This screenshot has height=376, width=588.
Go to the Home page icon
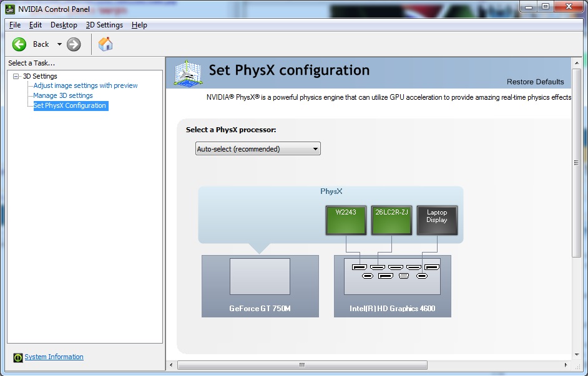tap(105, 44)
